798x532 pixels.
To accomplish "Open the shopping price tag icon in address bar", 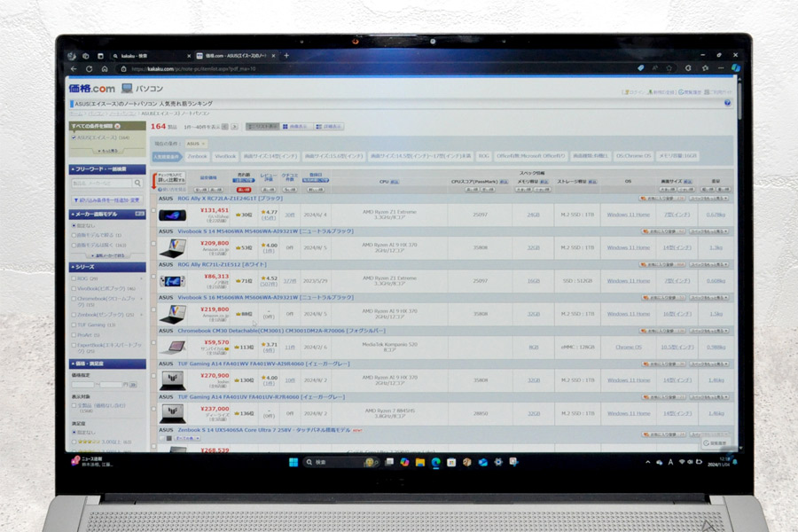I will (641, 68).
